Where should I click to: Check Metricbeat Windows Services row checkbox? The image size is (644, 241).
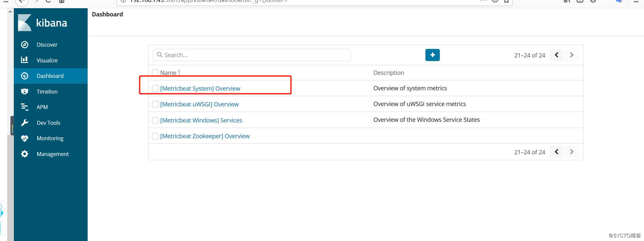click(x=155, y=120)
